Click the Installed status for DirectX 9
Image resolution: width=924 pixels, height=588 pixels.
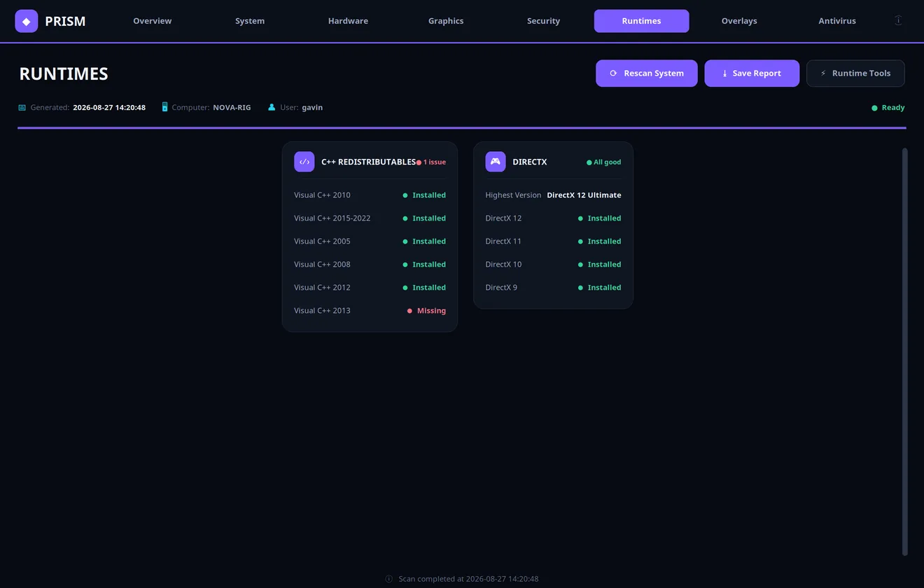[600, 288]
